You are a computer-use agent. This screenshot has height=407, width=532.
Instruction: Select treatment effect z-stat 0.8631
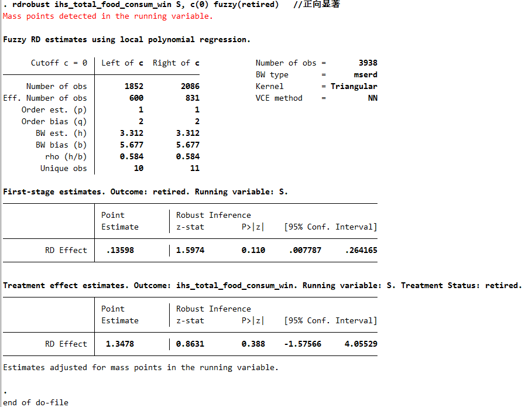(190, 344)
